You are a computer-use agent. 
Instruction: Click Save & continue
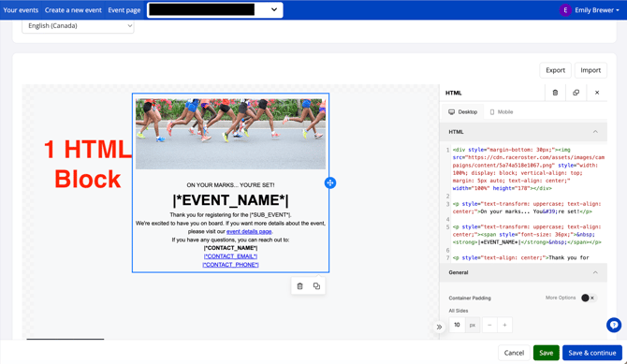(x=592, y=353)
